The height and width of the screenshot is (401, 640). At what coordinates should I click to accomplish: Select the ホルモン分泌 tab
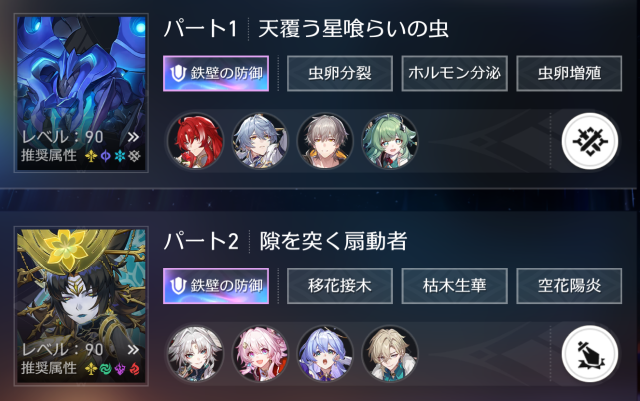(455, 74)
